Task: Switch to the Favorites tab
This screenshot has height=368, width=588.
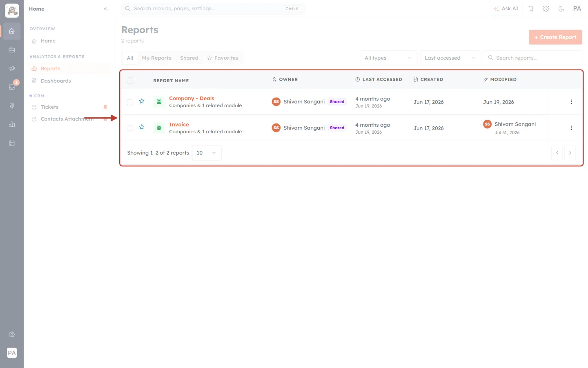Action: (x=223, y=58)
